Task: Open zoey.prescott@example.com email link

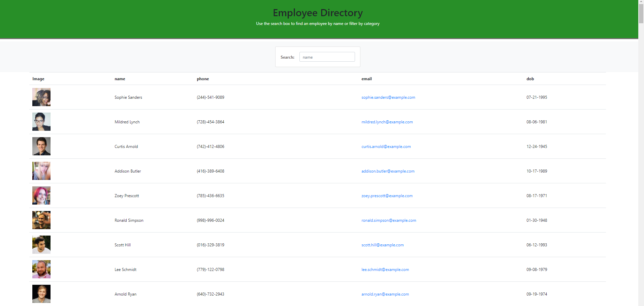Action: tap(387, 195)
